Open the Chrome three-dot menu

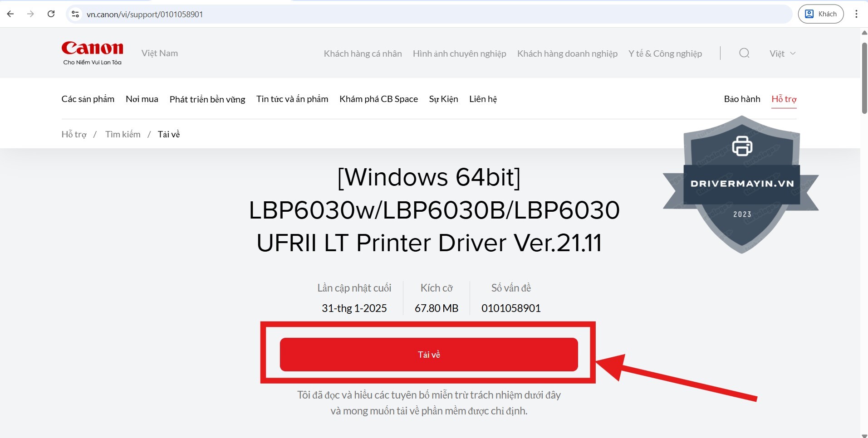point(856,14)
